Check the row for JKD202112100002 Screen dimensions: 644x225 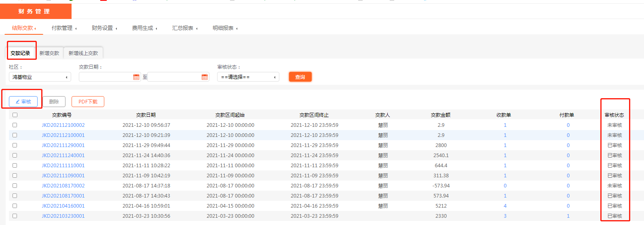[15, 125]
